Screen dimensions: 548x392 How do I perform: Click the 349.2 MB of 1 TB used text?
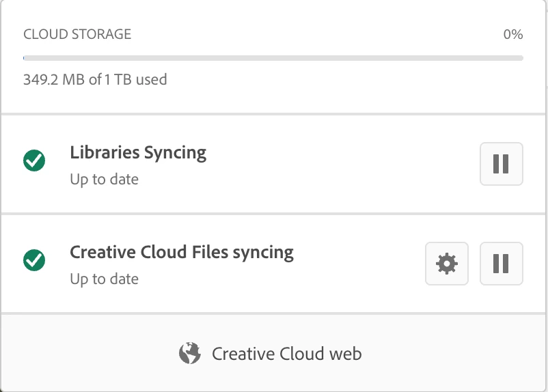(x=95, y=79)
